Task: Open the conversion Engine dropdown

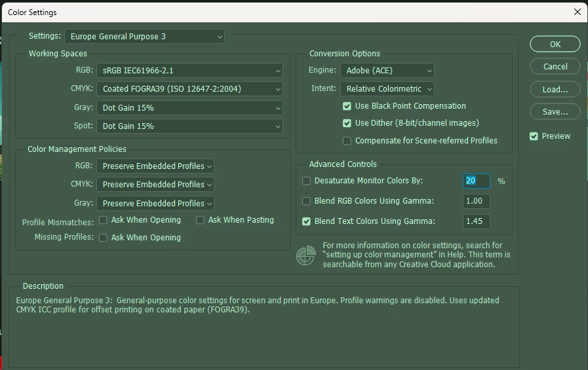Action: tap(387, 71)
